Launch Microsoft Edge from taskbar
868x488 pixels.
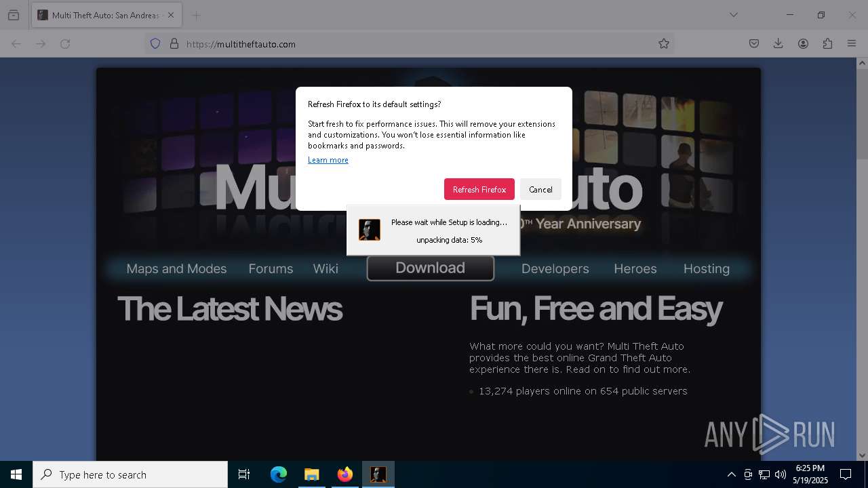click(x=279, y=474)
